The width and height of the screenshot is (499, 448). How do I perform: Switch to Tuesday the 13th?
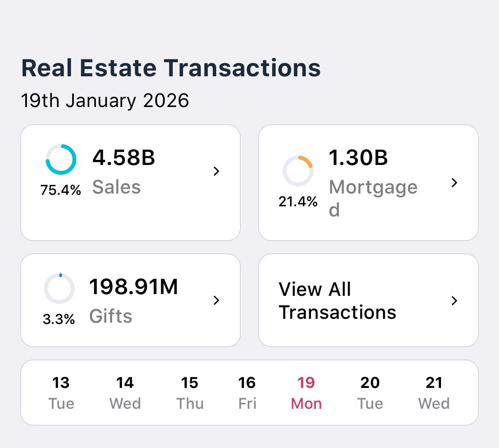[61, 392]
